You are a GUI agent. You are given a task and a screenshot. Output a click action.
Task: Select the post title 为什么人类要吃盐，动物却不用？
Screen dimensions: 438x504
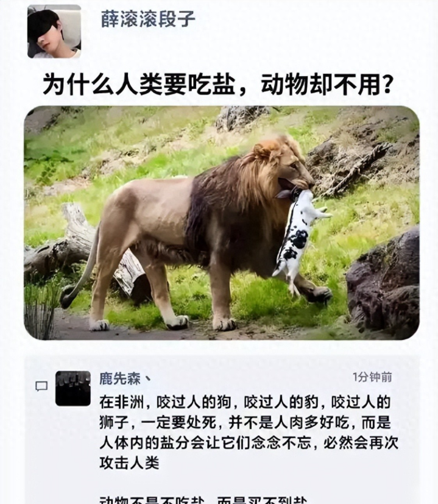coord(217,85)
